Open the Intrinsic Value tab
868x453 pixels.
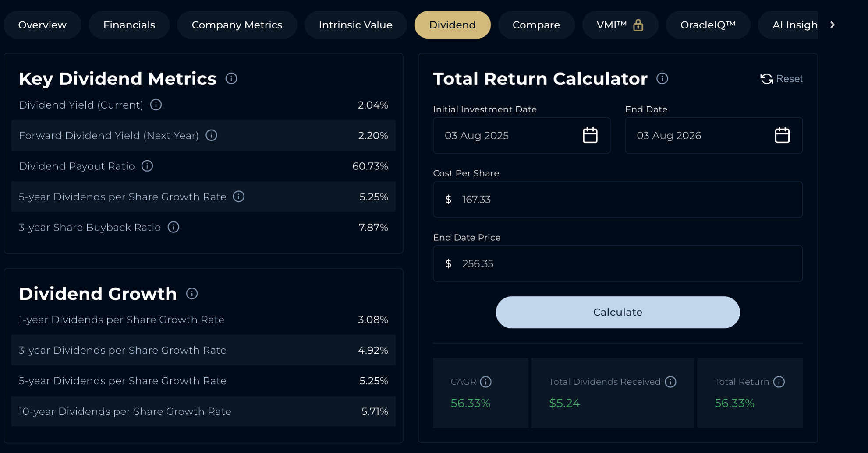pos(355,25)
